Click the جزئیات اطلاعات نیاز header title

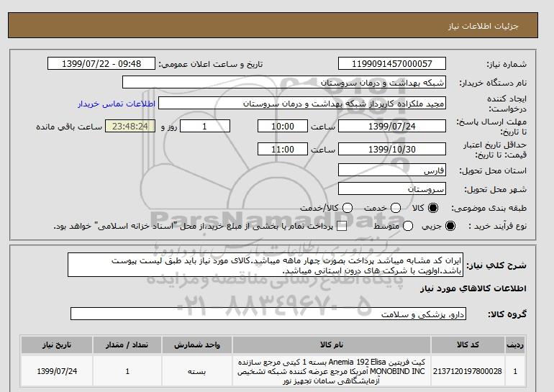(x=483, y=26)
